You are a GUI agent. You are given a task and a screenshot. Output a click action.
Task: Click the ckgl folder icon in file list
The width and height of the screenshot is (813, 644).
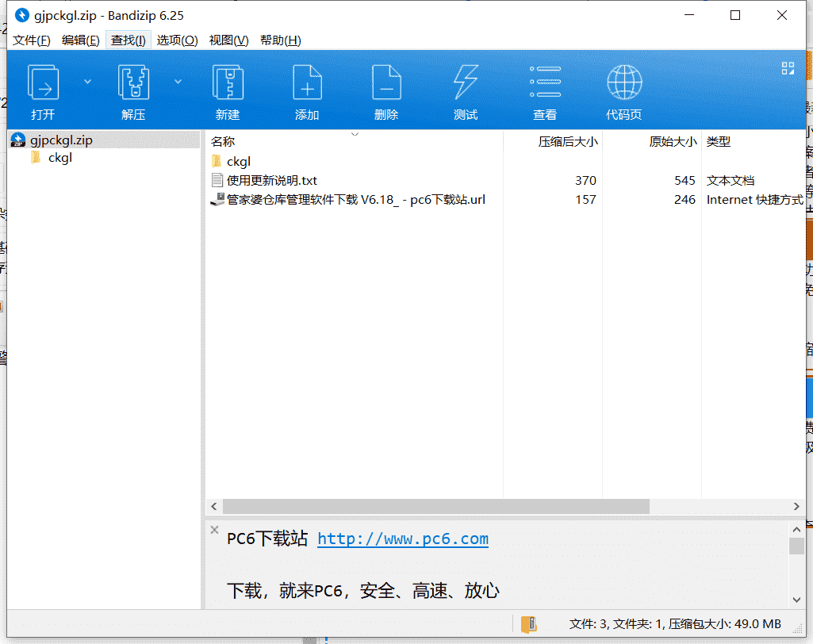click(217, 161)
